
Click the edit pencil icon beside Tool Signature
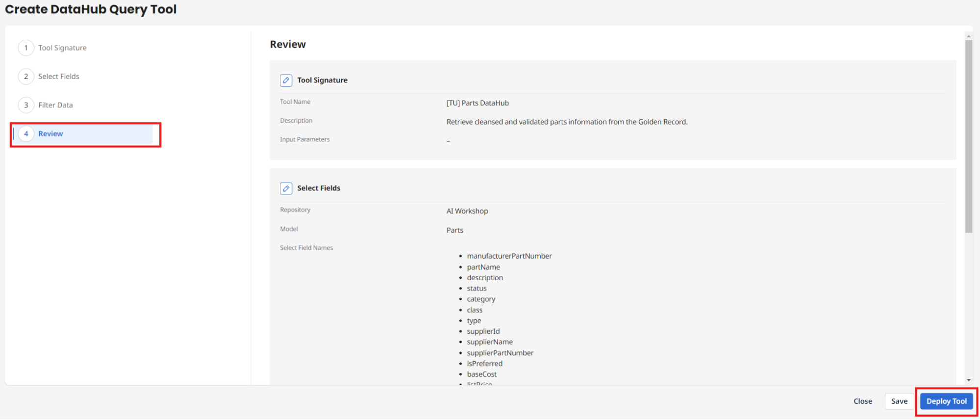(x=286, y=80)
